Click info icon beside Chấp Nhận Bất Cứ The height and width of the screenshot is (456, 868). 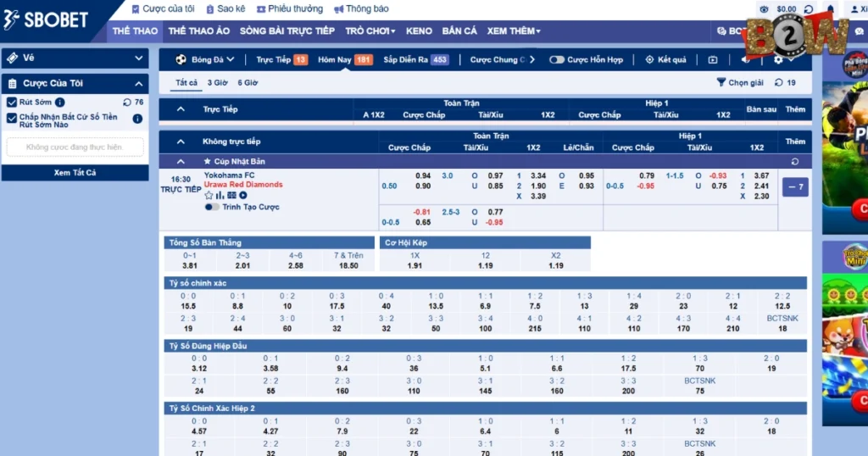(x=137, y=119)
